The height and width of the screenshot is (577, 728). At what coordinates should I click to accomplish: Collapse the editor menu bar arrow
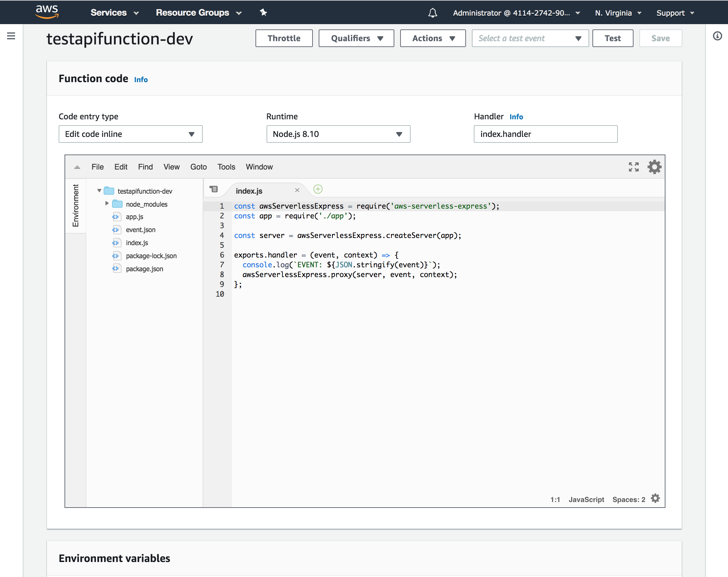pyautogui.click(x=77, y=167)
